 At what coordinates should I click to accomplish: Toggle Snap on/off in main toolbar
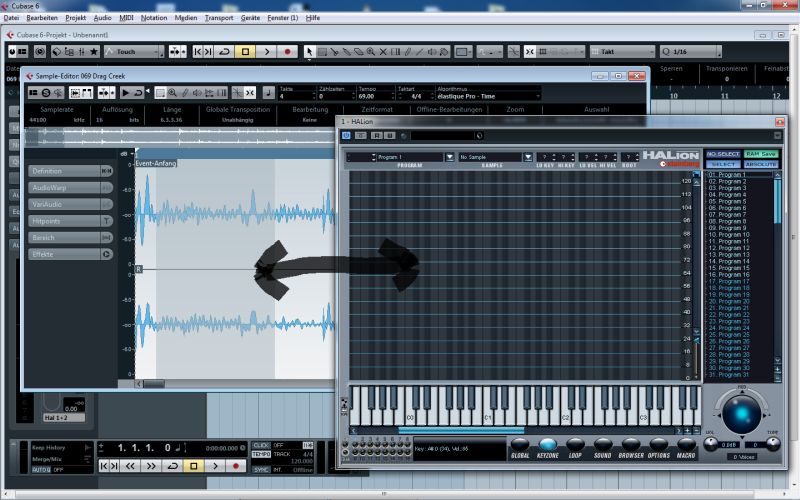tap(530, 52)
